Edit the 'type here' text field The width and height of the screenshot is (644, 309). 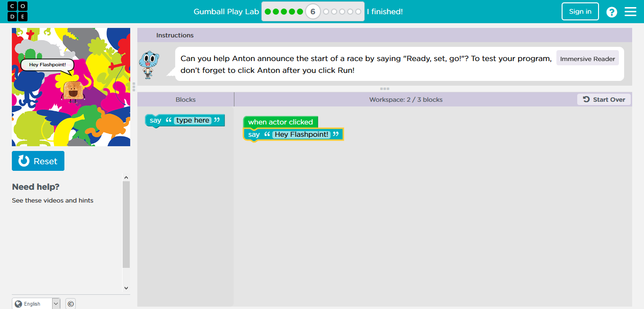193,120
